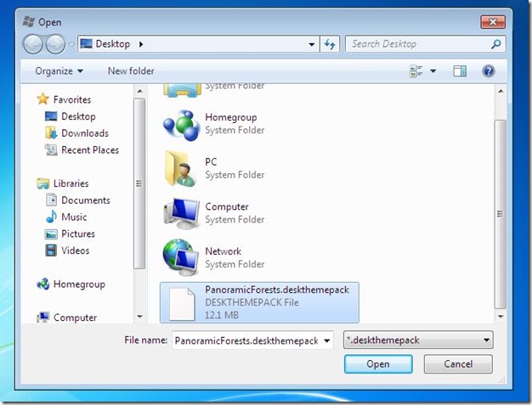The width and height of the screenshot is (532, 405).
Task: Click the New folder button
Action: coord(131,70)
